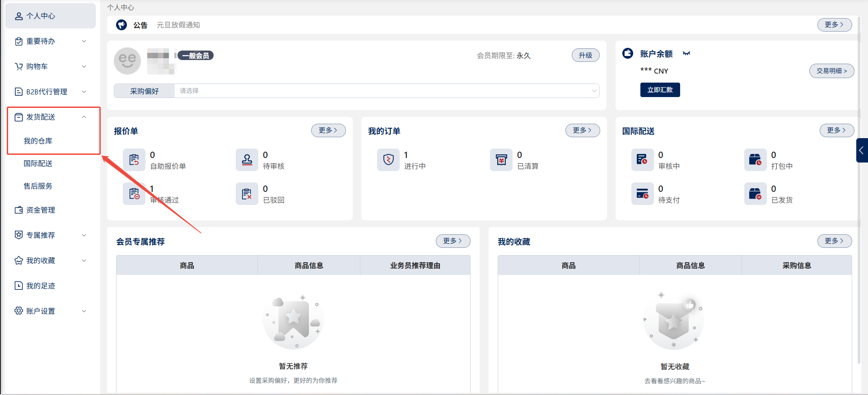Click the 升级 membership button

coord(586,56)
